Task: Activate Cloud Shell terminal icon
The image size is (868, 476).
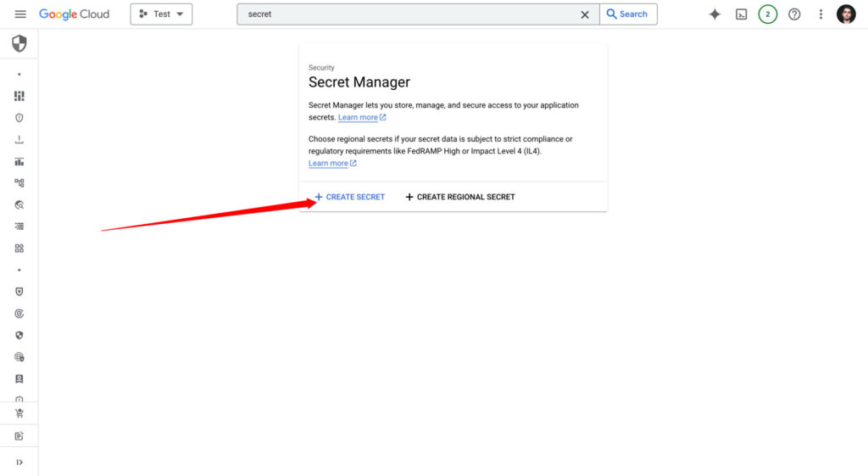Action: (741, 14)
